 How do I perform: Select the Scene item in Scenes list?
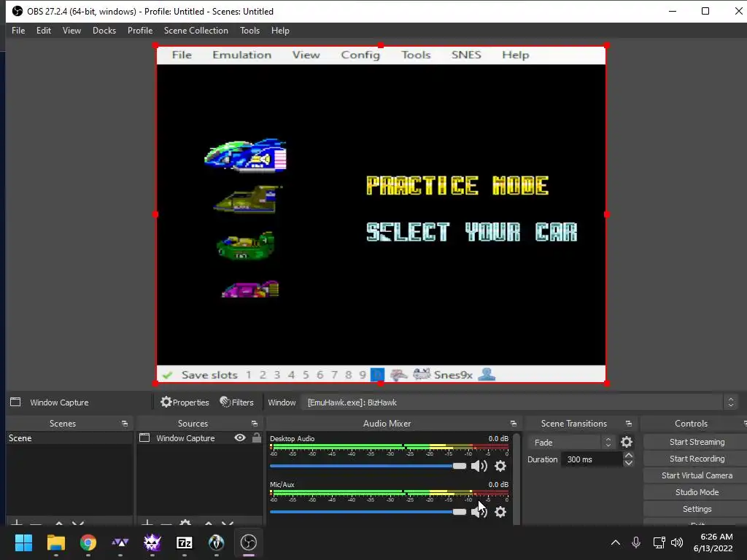click(69, 438)
